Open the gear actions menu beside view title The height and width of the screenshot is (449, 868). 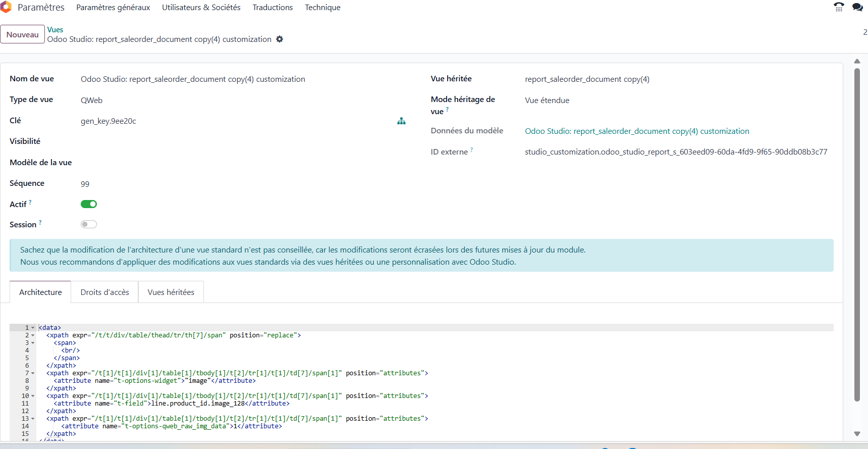[x=280, y=39]
